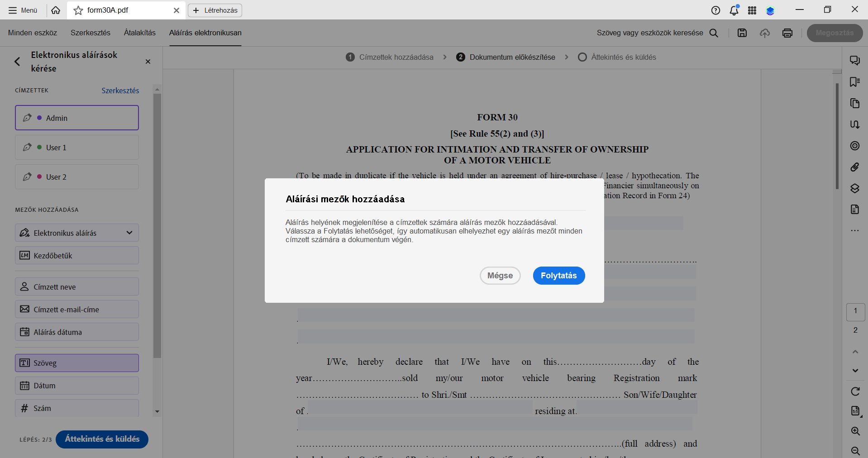The height and width of the screenshot is (458, 868).
Task: Close the form30A.pdf tab
Action: point(176,10)
